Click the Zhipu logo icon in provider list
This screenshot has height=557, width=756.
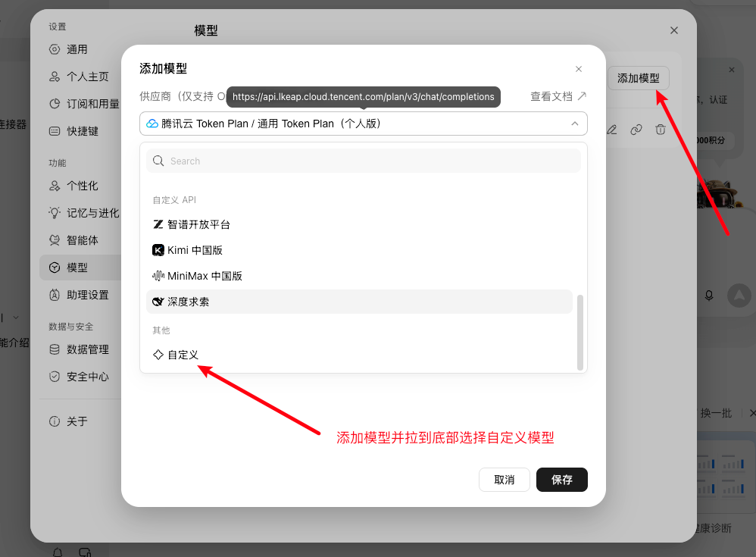click(x=158, y=224)
